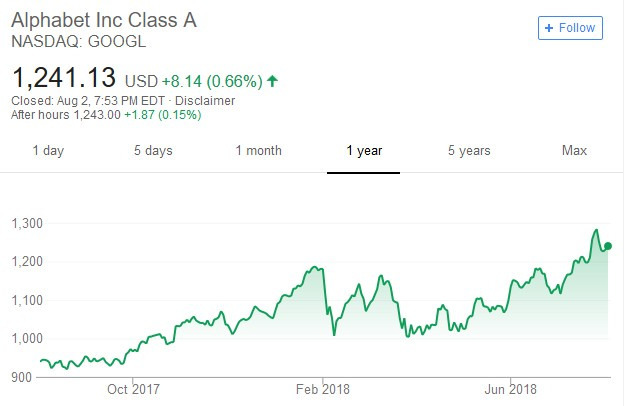Click the +8.14 (0.66%) change value
Screen dimensions: 624x406
pyautogui.click(x=212, y=81)
